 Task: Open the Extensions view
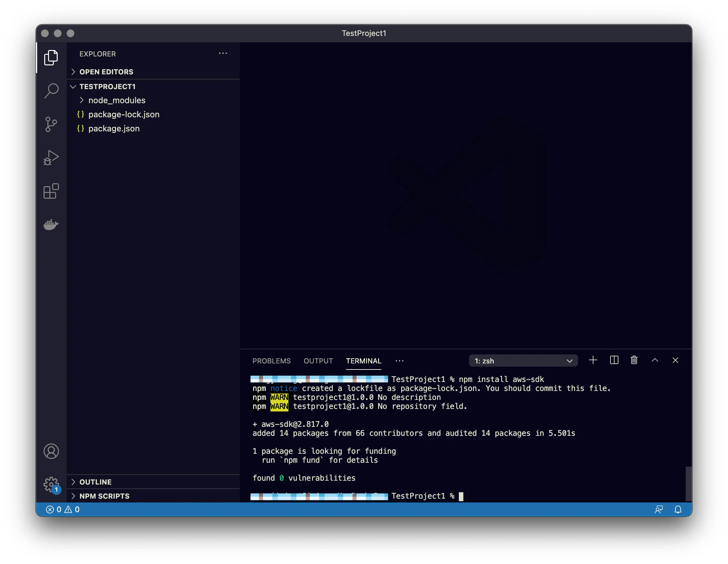click(x=51, y=191)
